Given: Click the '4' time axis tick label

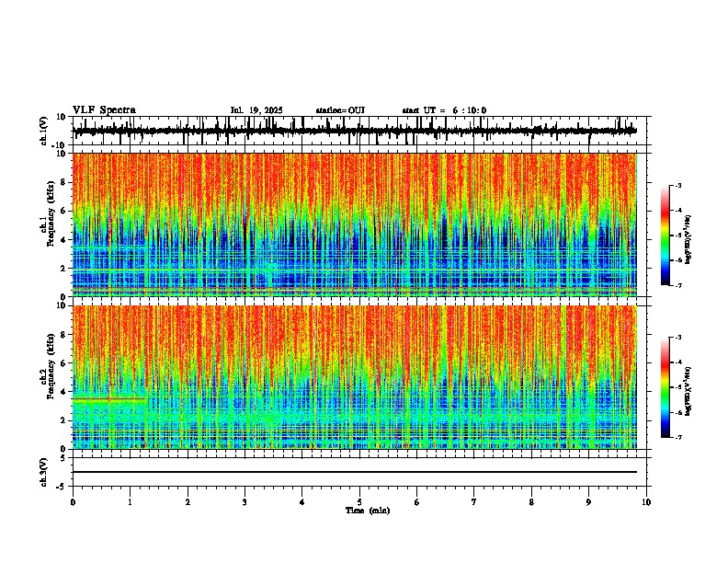Looking at the screenshot, I should pyautogui.click(x=302, y=502).
